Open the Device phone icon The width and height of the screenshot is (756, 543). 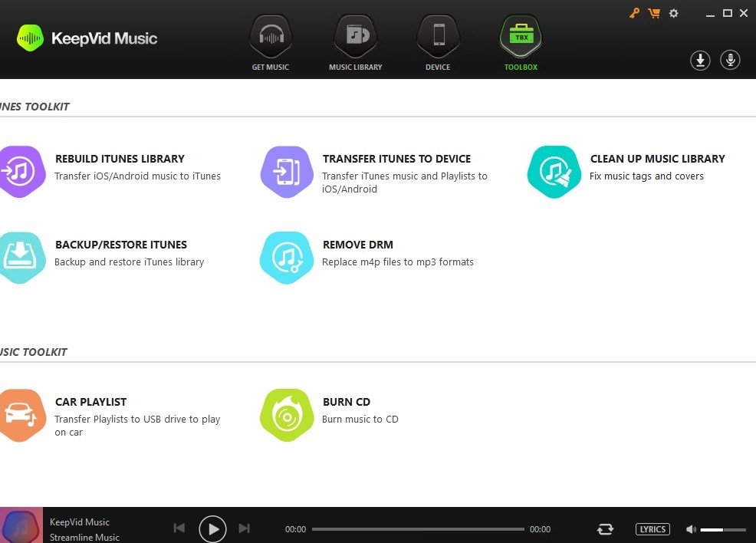439,36
